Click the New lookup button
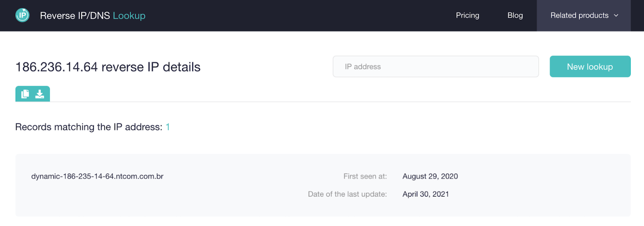The height and width of the screenshot is (226, 644). pyautogui.click(x=590, y=67)
